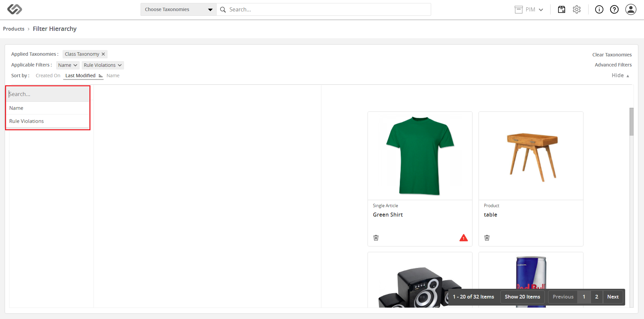Screen dimensions: 644x319
Task: Go to Products breadcrumb
Action: click(x=14, y=29)
